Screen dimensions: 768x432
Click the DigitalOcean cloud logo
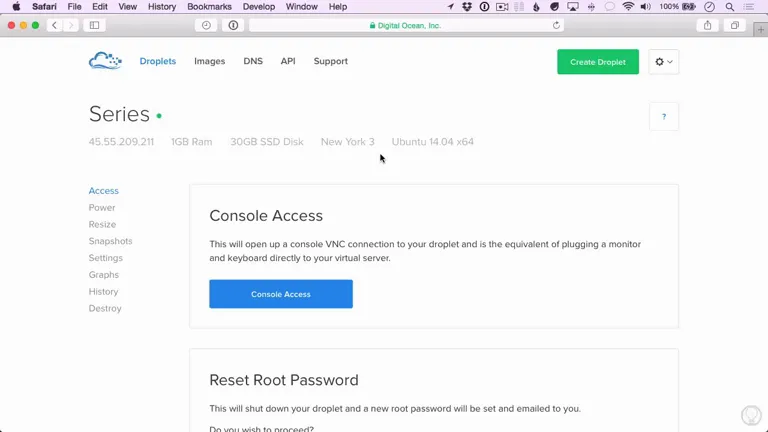click(105, 61)
